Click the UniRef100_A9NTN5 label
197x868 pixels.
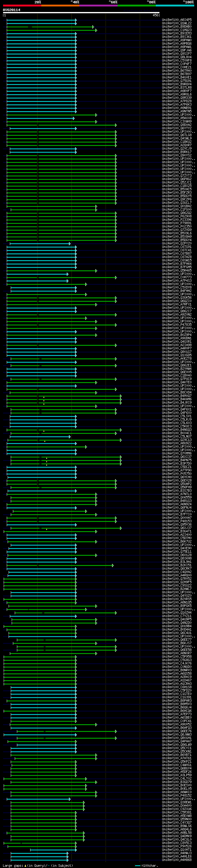coord(177,111)
